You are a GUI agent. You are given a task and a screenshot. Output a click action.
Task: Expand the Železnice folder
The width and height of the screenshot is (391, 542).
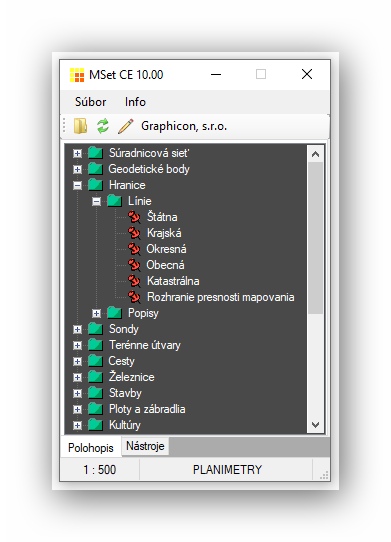77,377
